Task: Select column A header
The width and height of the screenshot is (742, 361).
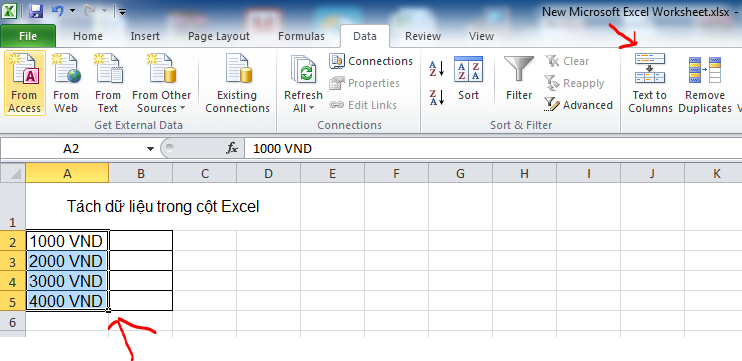Action: click(67, 173)
